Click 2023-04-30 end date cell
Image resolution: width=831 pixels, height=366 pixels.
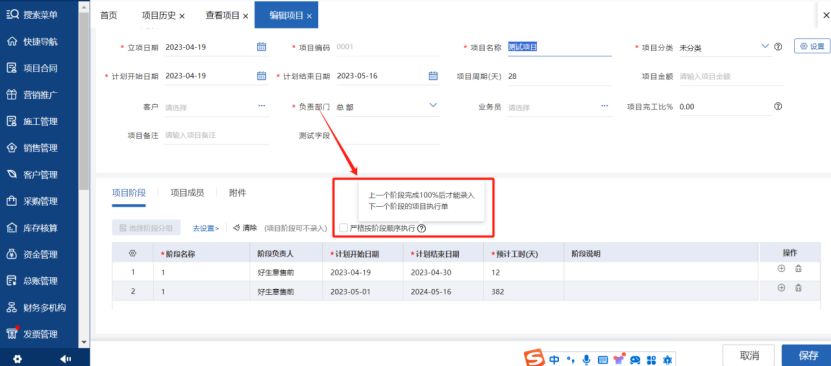coord(443,272)
